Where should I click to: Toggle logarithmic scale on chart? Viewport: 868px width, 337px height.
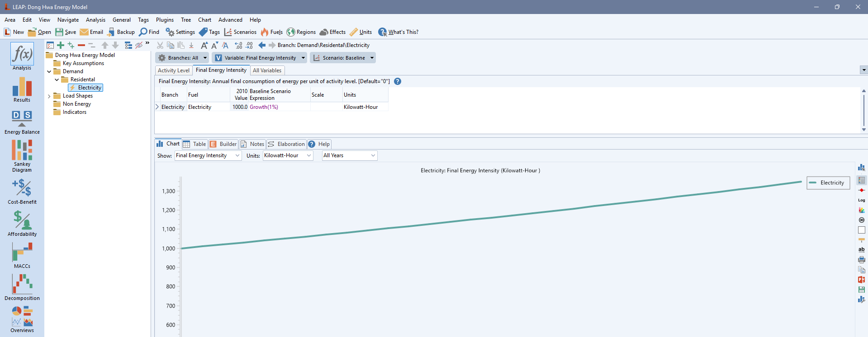(x=861, y=200)
